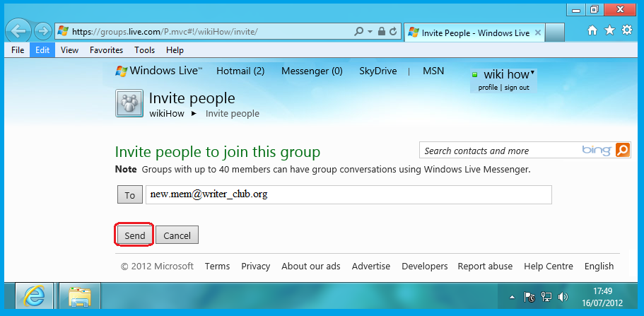Open the Favorites menu
The width and height of the screenshot is (644, 316).
pos(106,50)
